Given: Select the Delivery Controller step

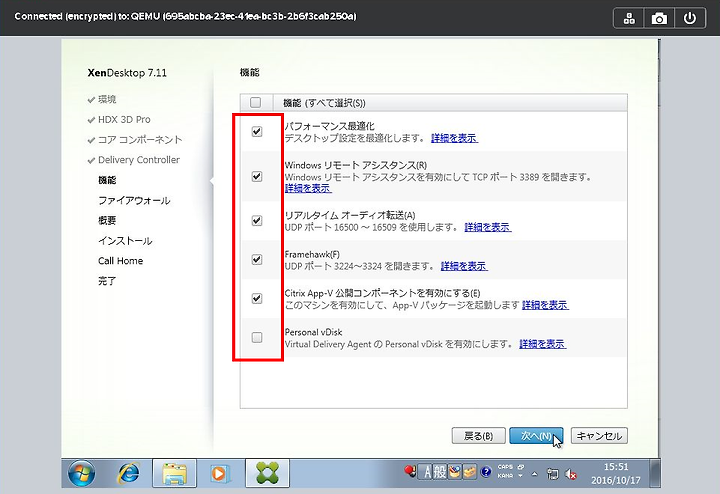Looking at the screenshot, I should tap(139, 160).
